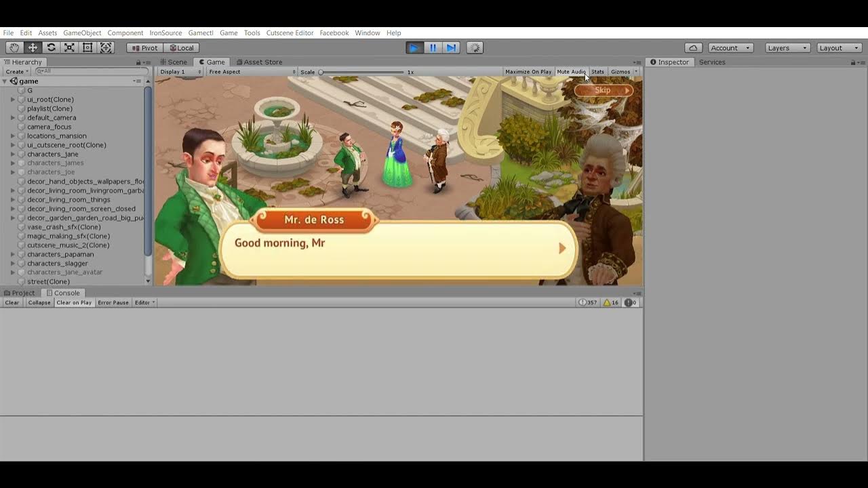Select the Move tool
The image size is (868, 488).
[x=33, y=47]
